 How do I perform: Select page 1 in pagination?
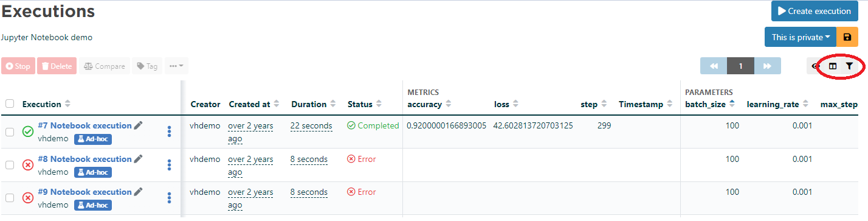click(741, 66)
